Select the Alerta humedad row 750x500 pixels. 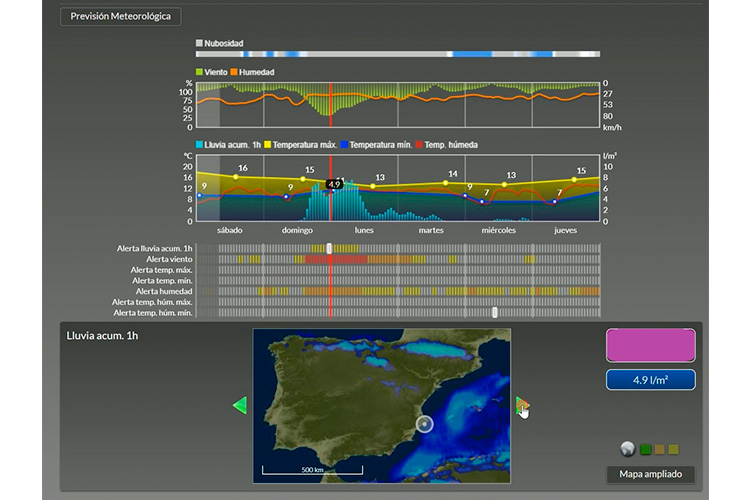click(163, 291)
